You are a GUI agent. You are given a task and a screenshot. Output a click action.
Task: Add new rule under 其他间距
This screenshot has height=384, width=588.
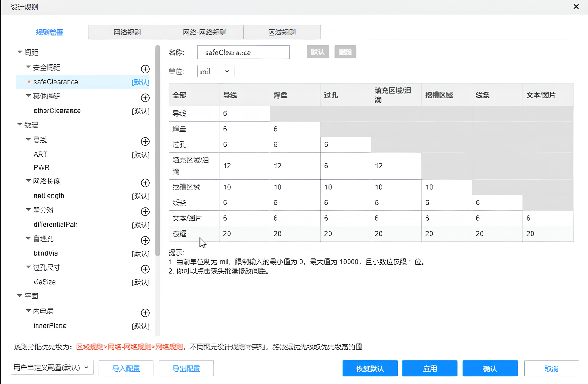[x=145, y=98]
